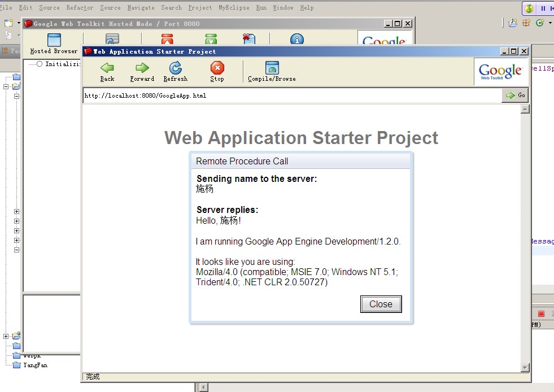Click the red collapse-all icon in Hosted Mode toolbar
The height and width of the screenshot is (392, 554).
tap(167, 39)
